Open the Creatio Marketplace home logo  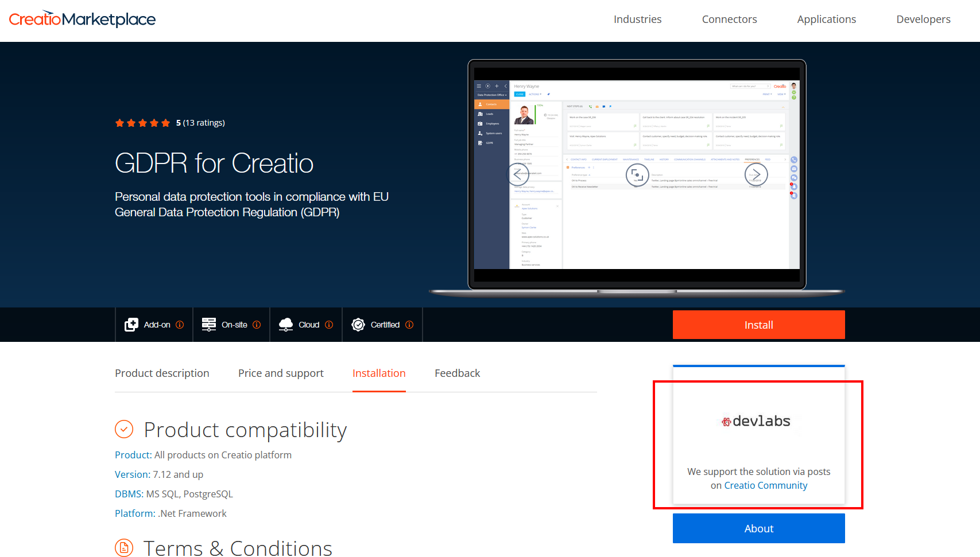82,19
